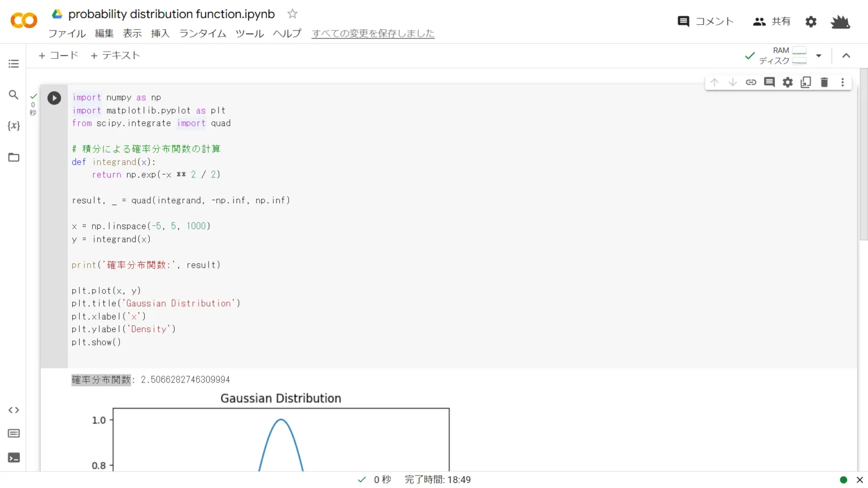Delete the cell with trash icon
Image resolution: width=868 pixels, height=488 pixels.
(824, 82)
